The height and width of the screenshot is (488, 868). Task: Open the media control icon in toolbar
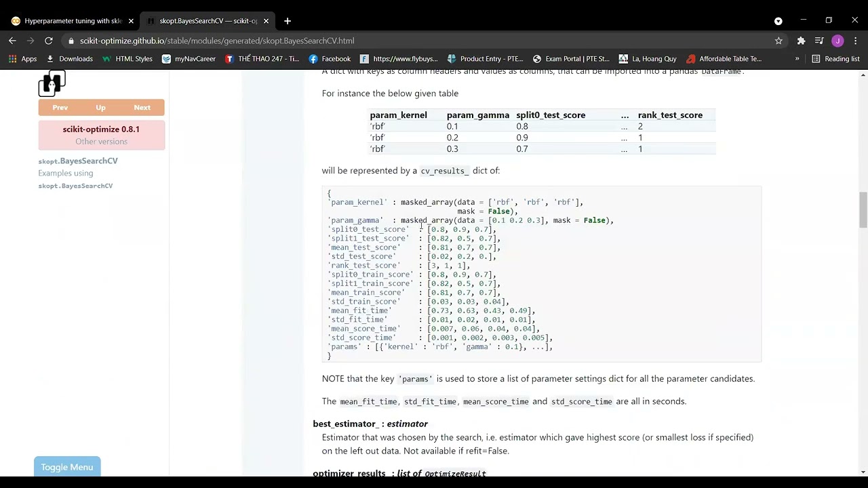tap(819, 41)
